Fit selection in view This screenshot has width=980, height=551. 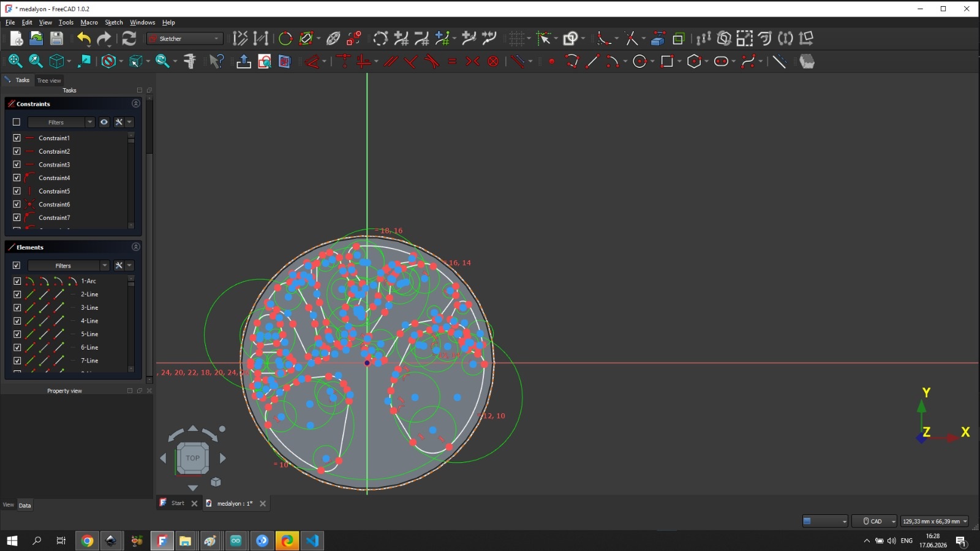point(36,61)
